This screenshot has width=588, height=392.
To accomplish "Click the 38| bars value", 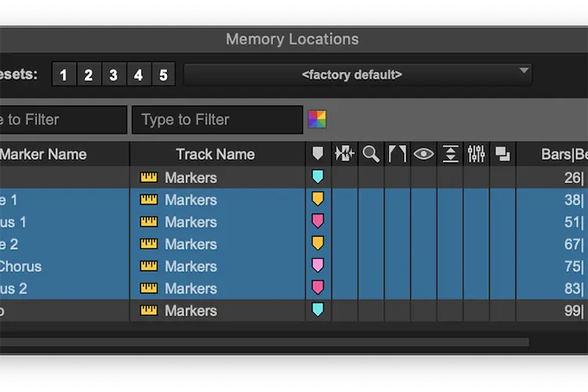I will (574, 200).
